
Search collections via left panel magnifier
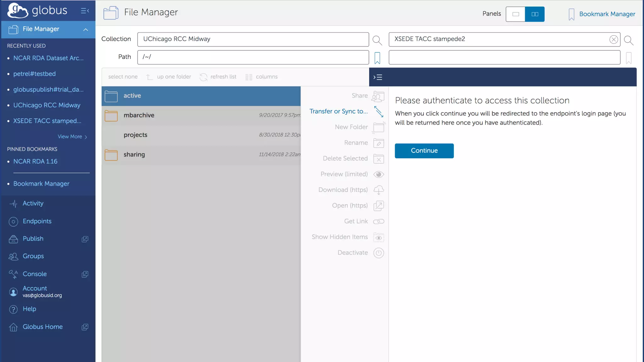click(x=377, y=40)
